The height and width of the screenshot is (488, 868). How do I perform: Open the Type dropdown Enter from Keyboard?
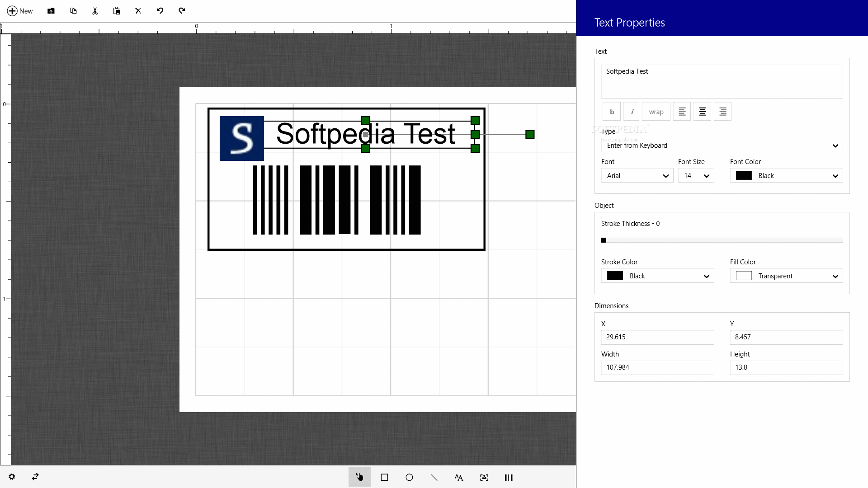[x=722, y=145]
